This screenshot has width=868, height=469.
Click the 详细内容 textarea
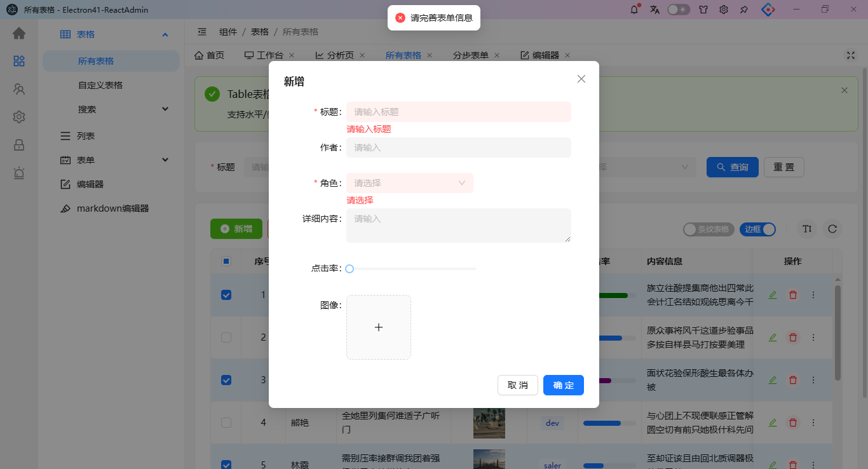tap(459, 226)
